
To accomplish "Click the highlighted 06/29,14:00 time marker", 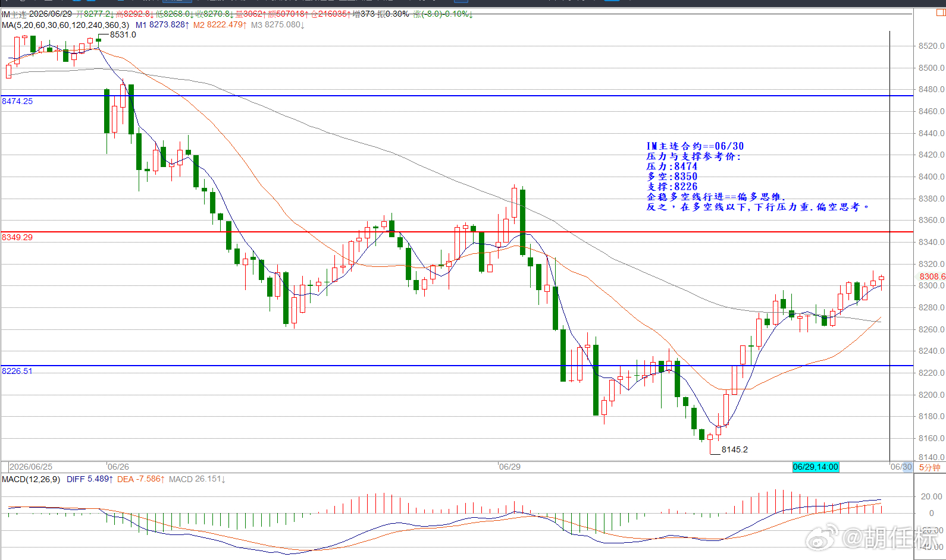I will coord(815,467).
